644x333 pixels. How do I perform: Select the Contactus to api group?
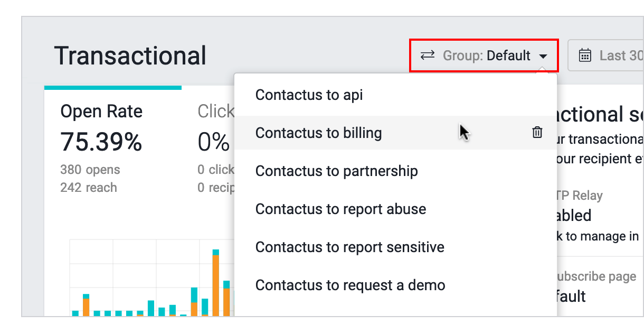309,95
